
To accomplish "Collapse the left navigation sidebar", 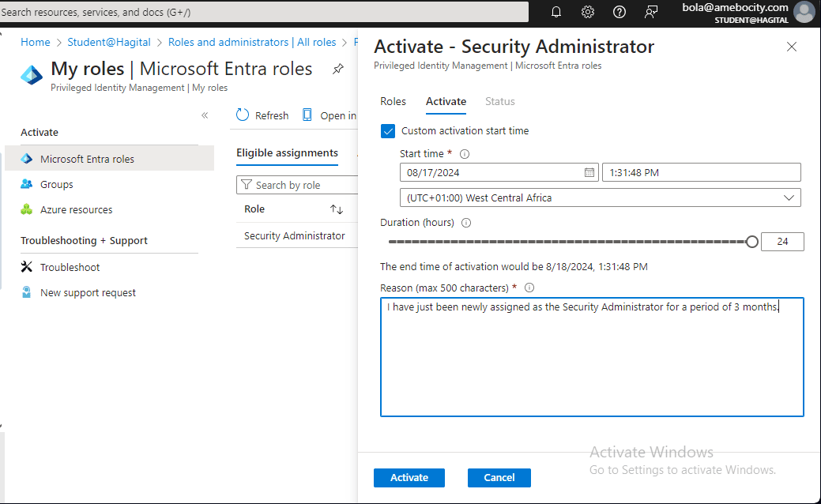I will pyautogui.click(x=205, y=115).
